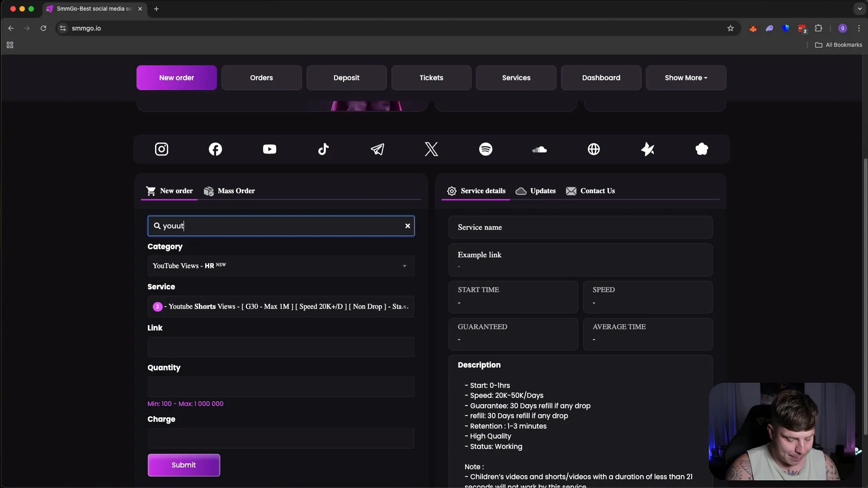Click the webcam video overlay thumbnail
Image resolution: width=868 pixels, height=488 pixels.
782,432
